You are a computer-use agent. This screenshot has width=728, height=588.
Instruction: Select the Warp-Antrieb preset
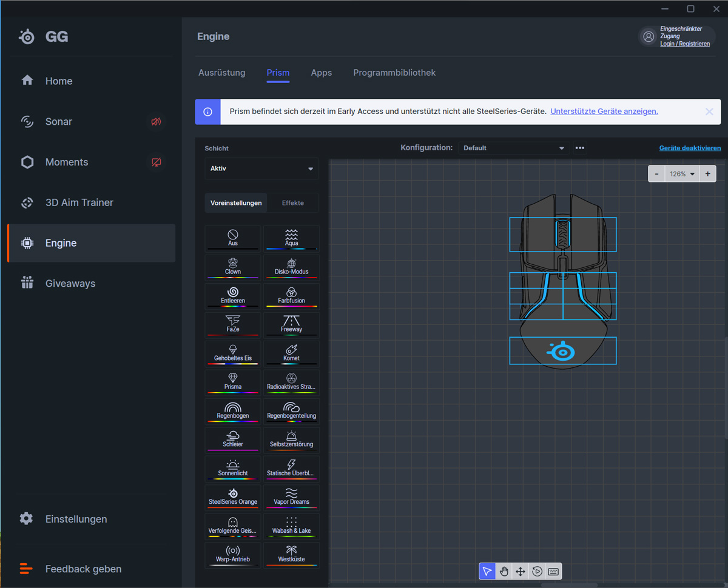click(233, 555)
